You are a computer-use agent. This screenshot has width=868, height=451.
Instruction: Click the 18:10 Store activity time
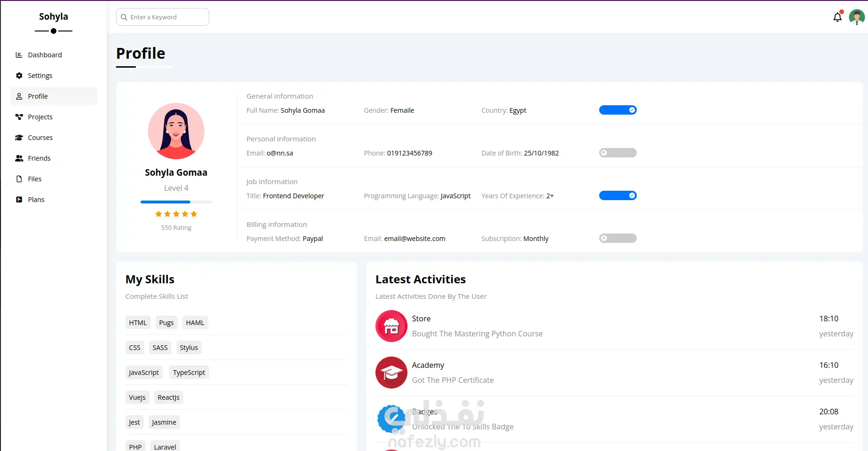pyautogui.click(x=829, y=319)
